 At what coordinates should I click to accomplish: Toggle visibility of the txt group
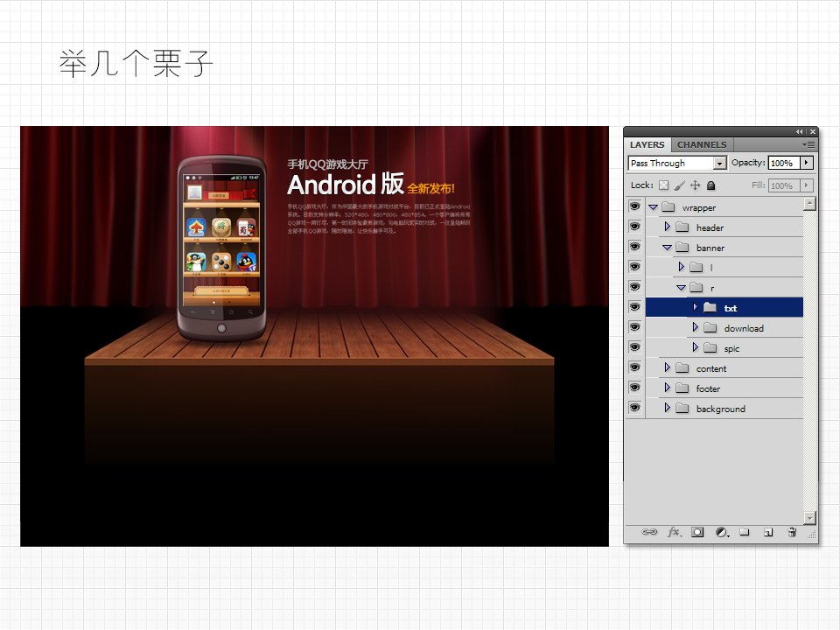click(x=634, y=308)
